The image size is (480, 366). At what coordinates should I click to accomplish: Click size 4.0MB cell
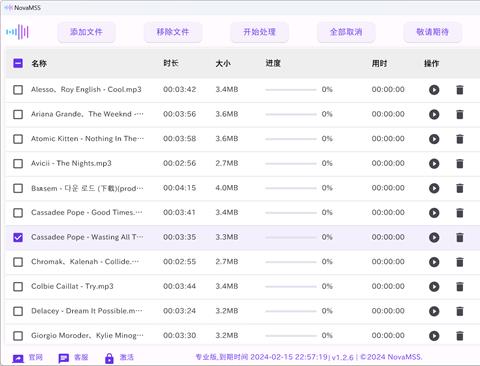coord(227,188)
